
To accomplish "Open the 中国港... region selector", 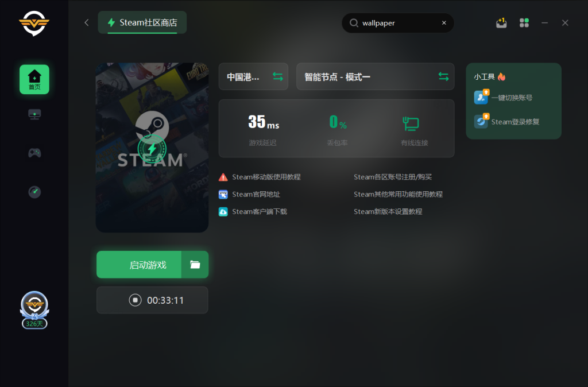I will [253, 76].
